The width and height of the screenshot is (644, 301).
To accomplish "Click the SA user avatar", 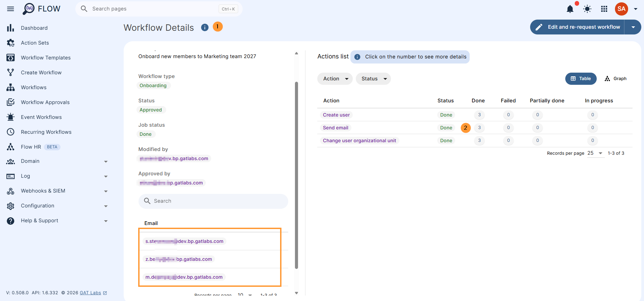I will pos(621,9).
